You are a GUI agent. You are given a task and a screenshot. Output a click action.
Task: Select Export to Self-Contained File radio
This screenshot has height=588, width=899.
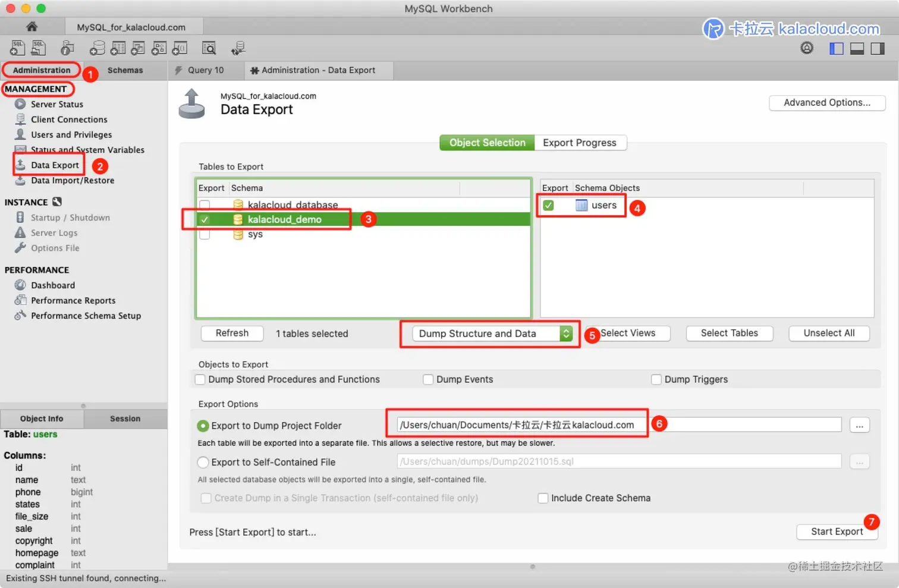coord(203,462)
